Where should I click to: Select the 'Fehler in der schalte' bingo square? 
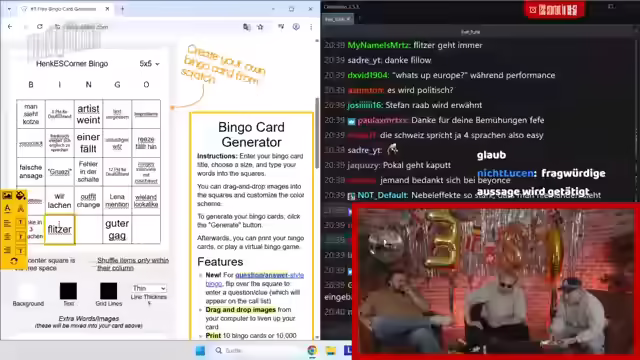coord(88,172)
